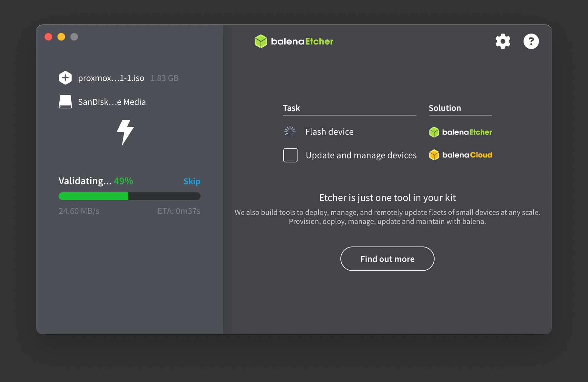Open settings with the gear icon
588x382 pixels.
tap(503, 41)
